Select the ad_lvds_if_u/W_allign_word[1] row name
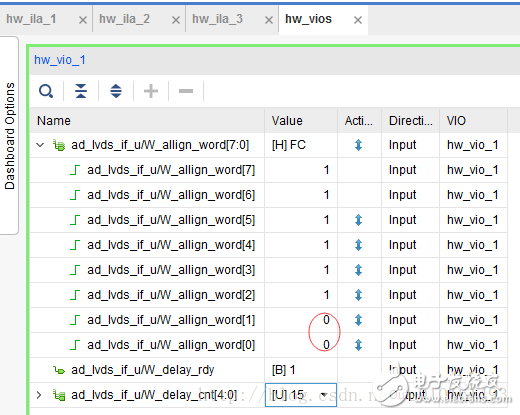The image size is (520, 415). 171,320
